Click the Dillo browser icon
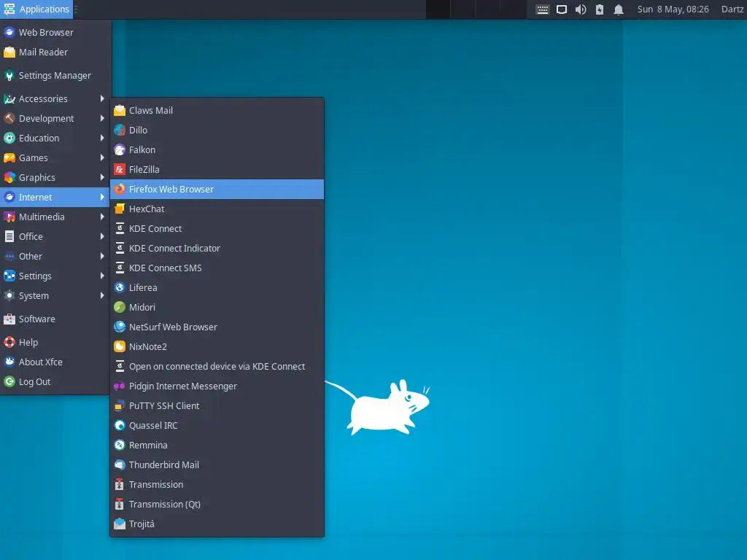The width and height of the screenshot is (747, 560). pyautogui.click(x=120, y=130)
